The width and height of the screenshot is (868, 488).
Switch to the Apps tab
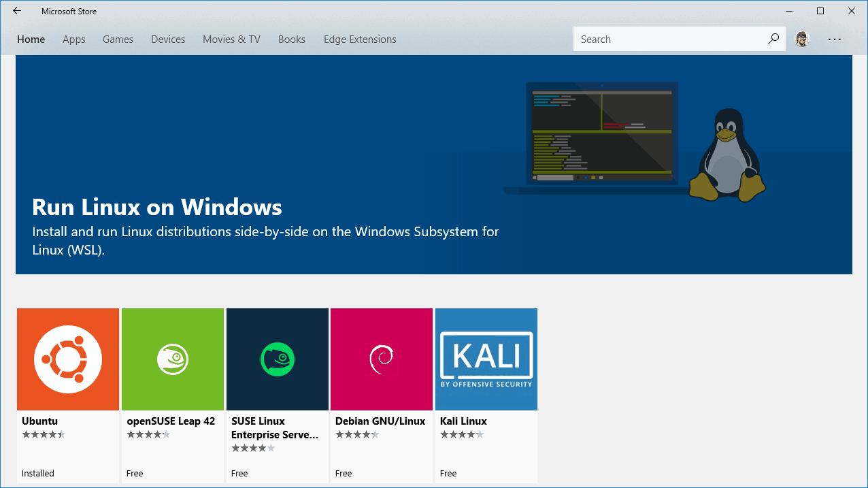click(x=73, y=39)
